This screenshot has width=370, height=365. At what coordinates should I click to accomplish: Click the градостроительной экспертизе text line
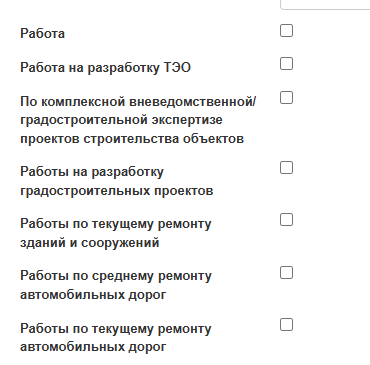click(121, 120)
